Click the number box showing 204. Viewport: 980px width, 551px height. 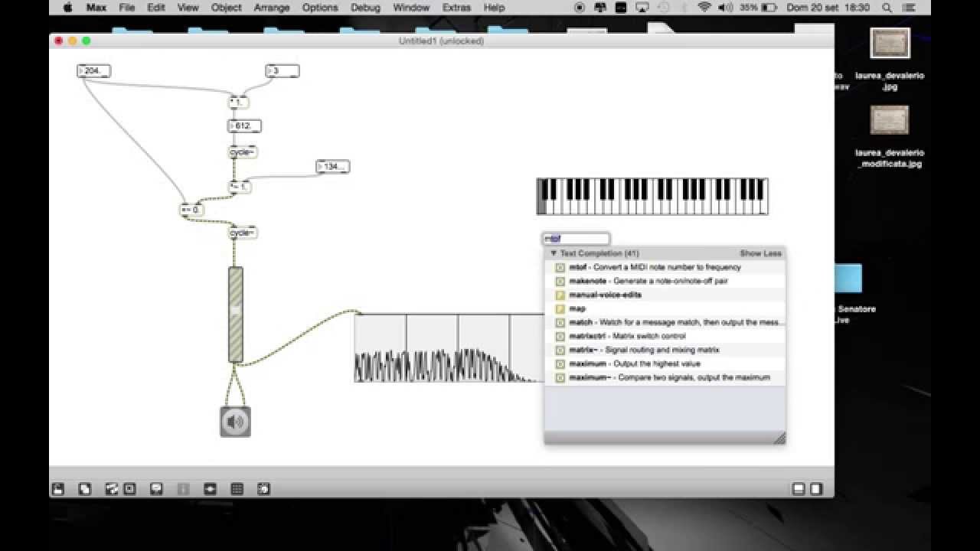click(94, 71)
